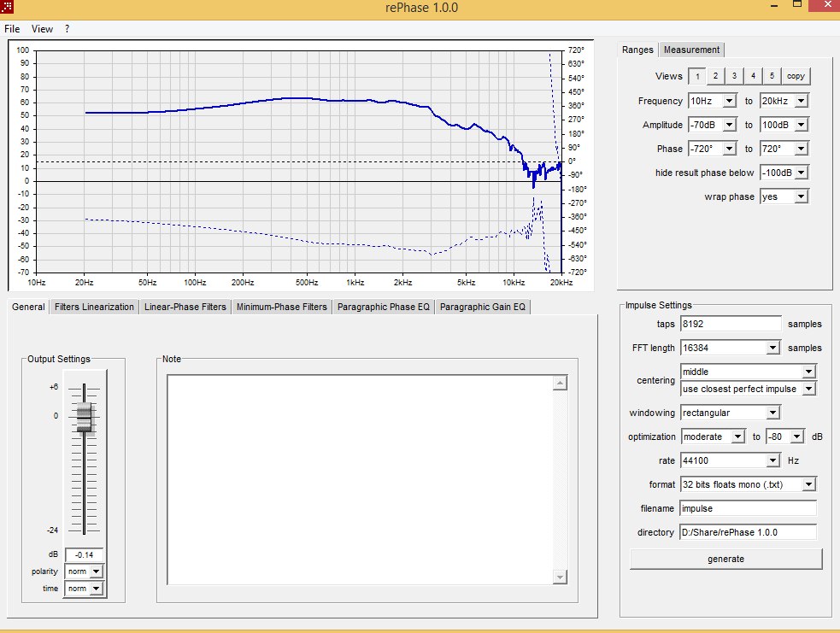Viewport: 840px width, 633px height.
Task: Click the output gain slider handle
Action: 84,419
